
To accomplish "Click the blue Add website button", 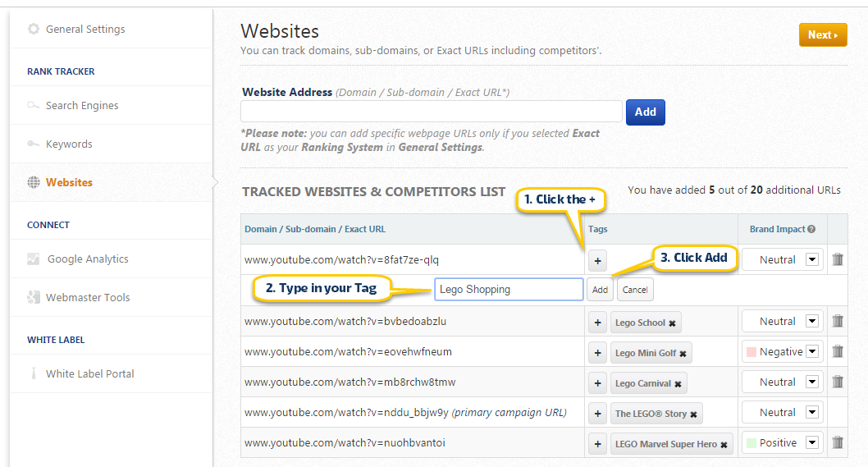I will [x=645, y=112].
